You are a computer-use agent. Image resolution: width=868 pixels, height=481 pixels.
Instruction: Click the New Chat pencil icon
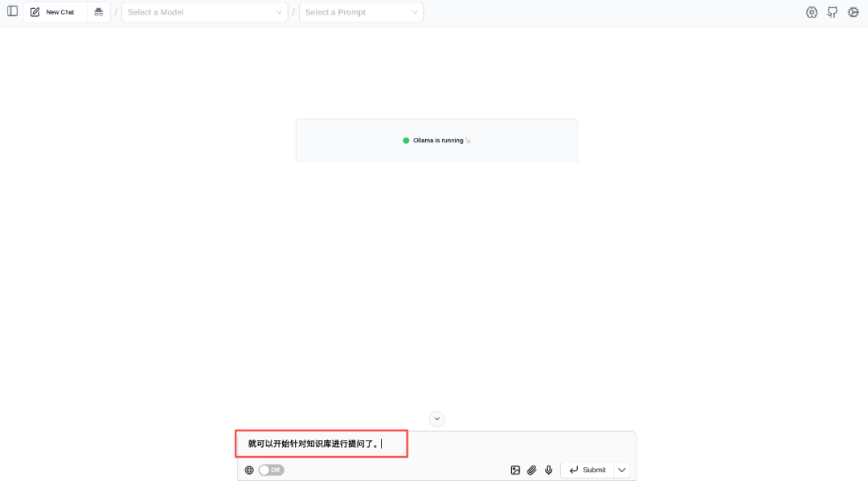pyautogui.click(x=34, y=11)
